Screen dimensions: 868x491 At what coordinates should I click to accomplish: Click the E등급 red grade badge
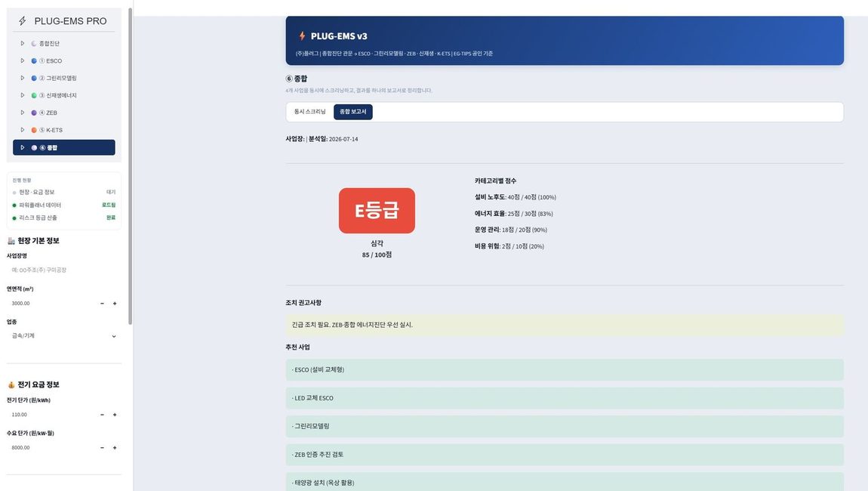(x=377, y=211)
